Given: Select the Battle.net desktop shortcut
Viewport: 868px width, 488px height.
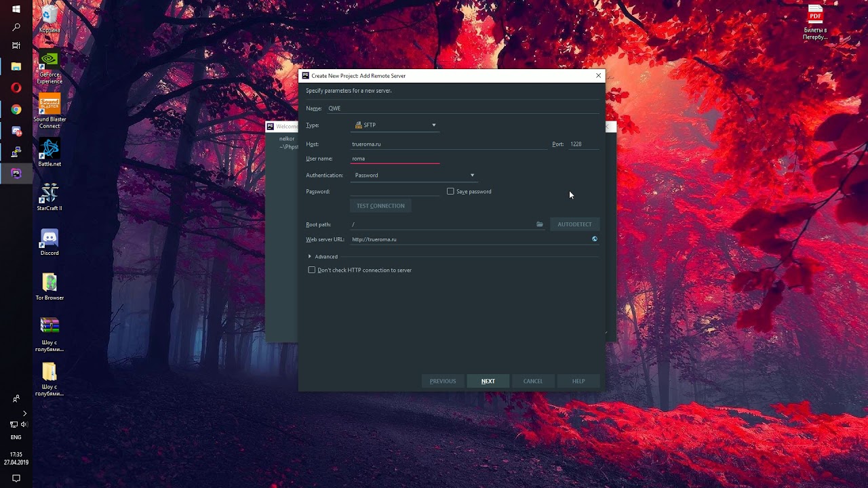Looking at the screenshot, I should click(x=50, y=152).
